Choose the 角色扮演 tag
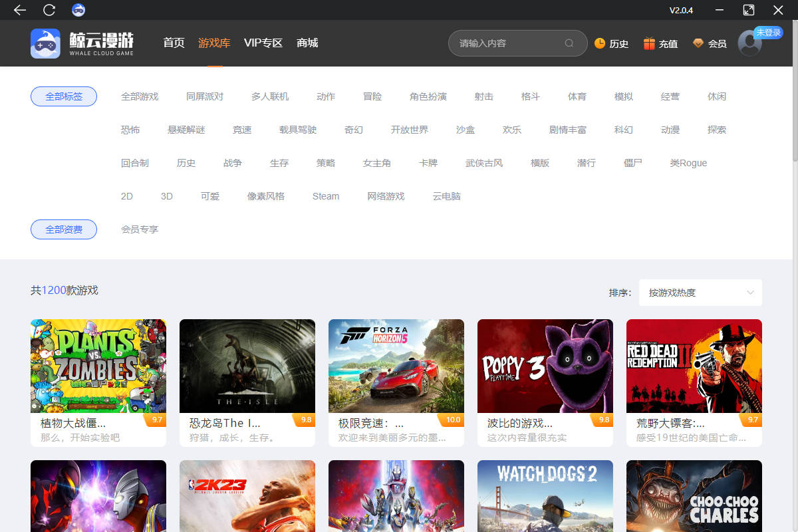Screen dimensions: 798x532 [428, 96]
